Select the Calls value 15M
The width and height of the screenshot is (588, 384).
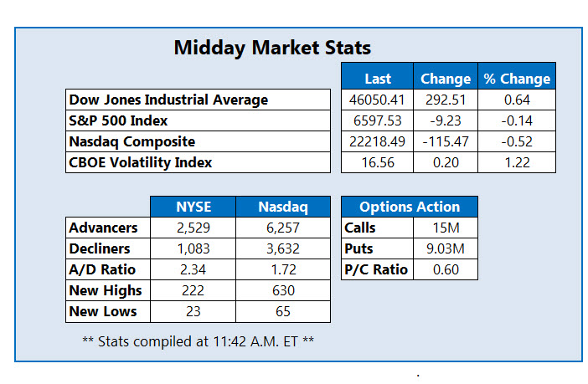pyautogui.click(x=444, y=228)
